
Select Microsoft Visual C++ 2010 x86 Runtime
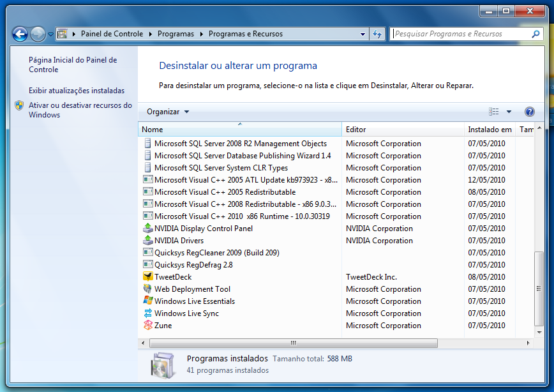click(242, 216)
